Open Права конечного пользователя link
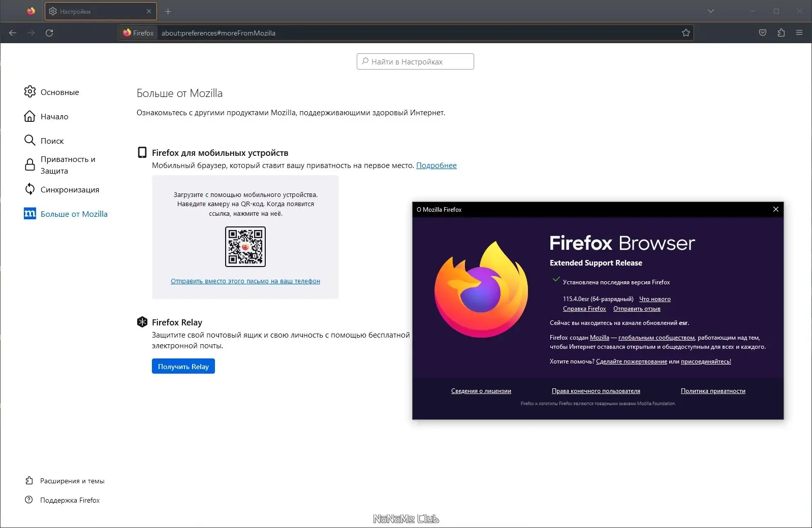 coord(596,391)
